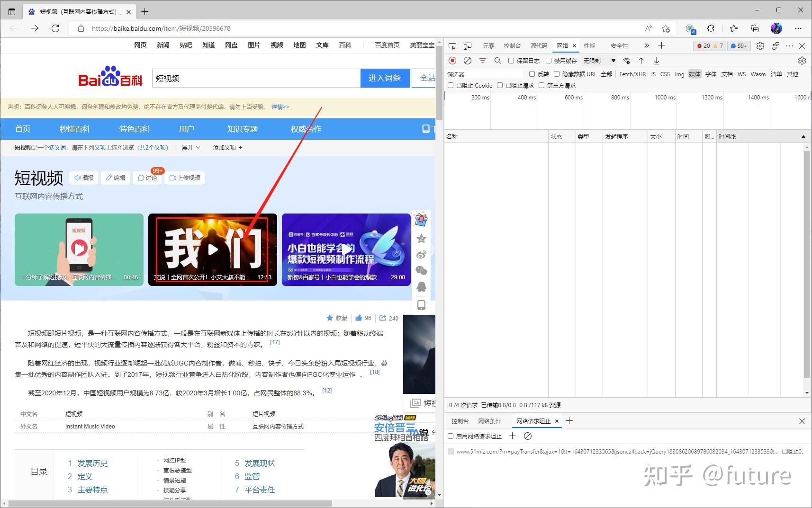The width and height of the screenshot is (812, 508).
Task: Add new network blocking pattern plus icon
Action: pyautogui.click(x=512, y=436)
